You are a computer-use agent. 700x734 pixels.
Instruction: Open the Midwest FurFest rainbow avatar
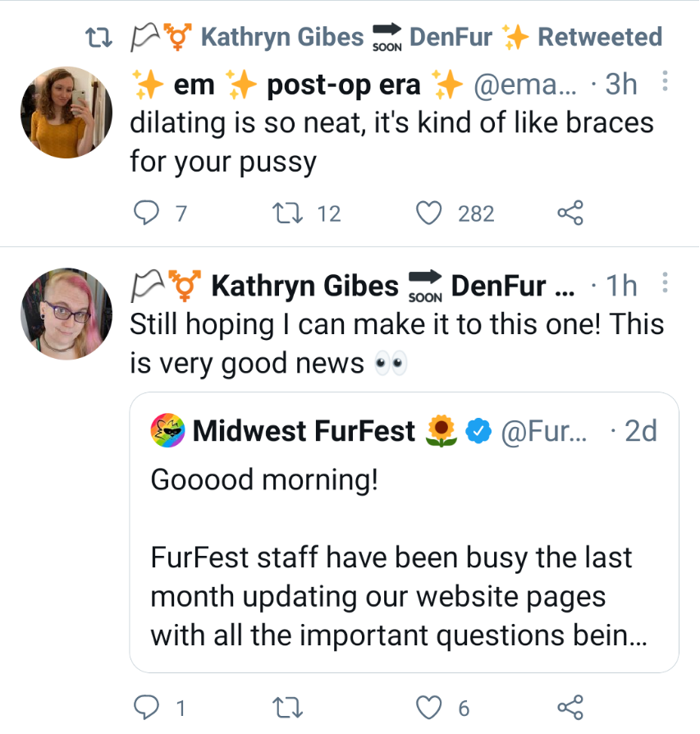[x=167, y=430]
